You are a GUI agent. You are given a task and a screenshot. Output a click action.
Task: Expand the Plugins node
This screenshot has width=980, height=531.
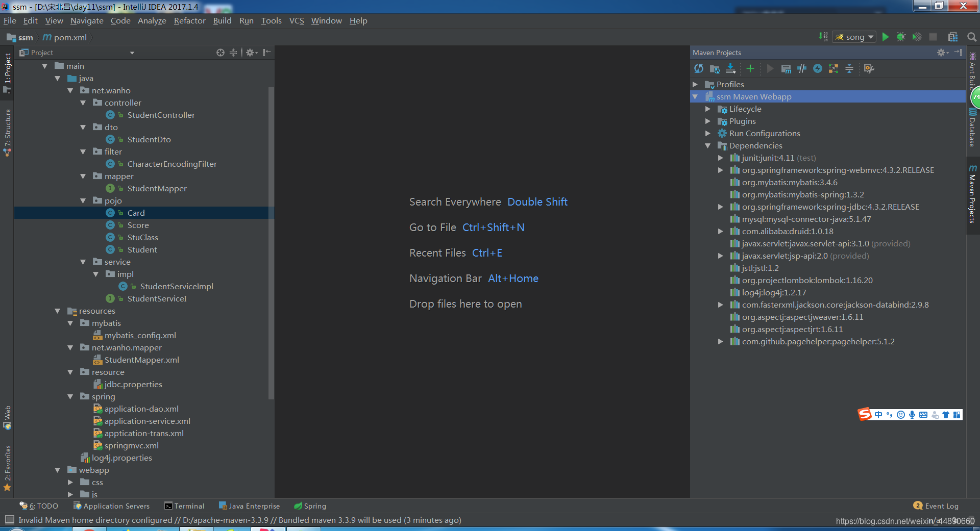[x=708, y=121]
